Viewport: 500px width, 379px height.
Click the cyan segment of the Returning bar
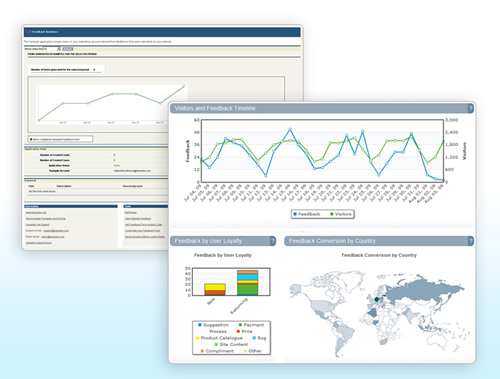click(x=247, y=277)
